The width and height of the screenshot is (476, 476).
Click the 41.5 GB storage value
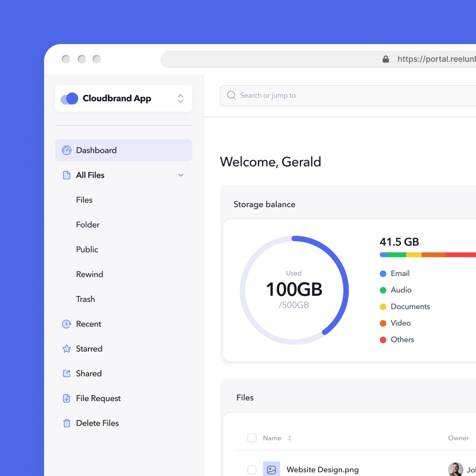click(399, 242)
